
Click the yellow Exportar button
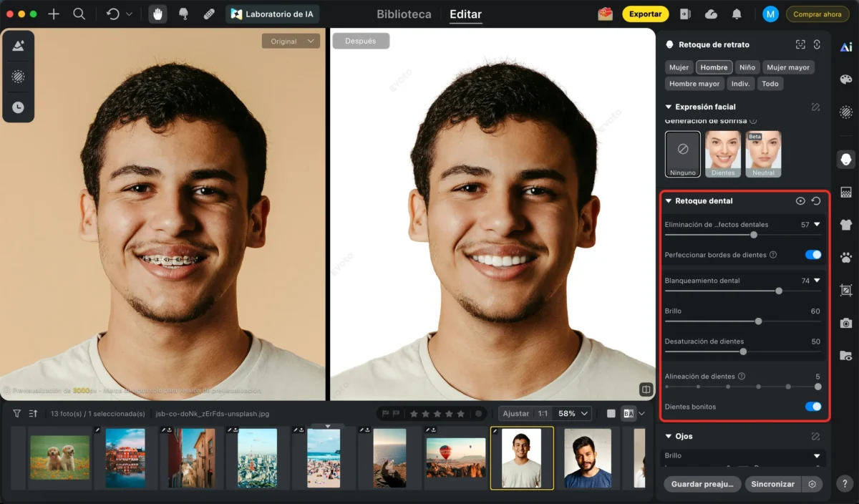645,14
